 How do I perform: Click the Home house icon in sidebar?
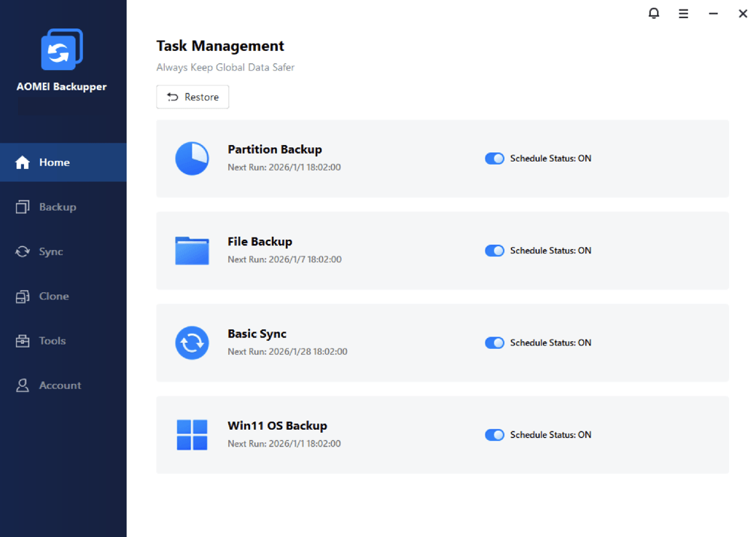(23, 162)
